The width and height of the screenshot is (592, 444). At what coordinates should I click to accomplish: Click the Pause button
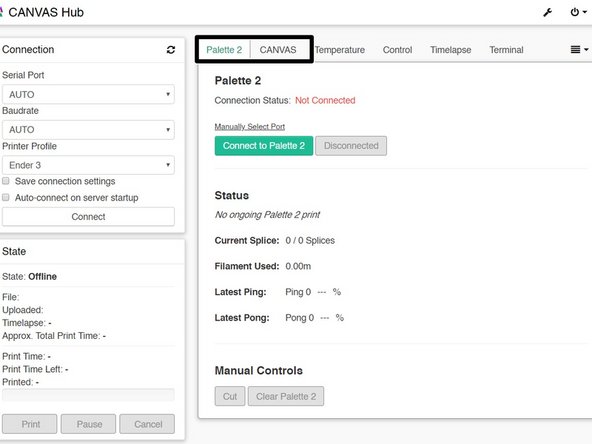(x=89, y=424)
